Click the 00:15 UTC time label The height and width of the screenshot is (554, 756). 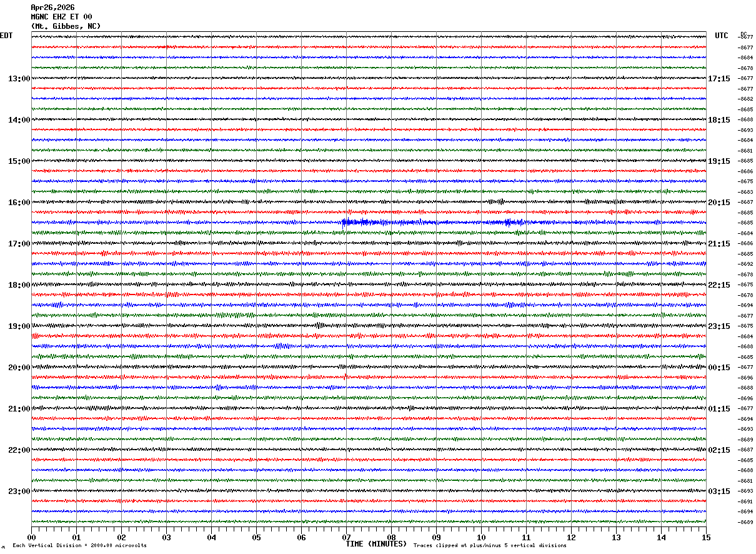[719, 368]
